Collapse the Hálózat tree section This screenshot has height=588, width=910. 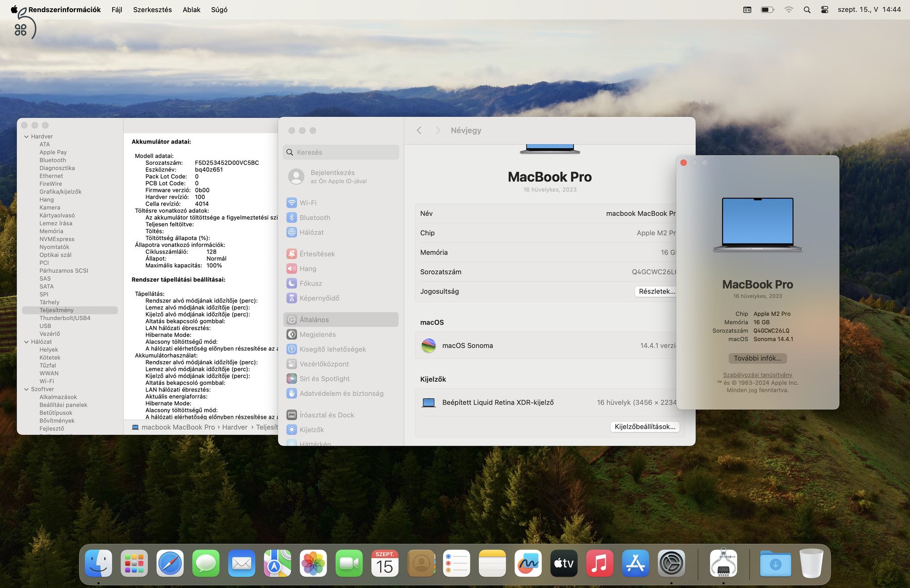pos(26,342)
